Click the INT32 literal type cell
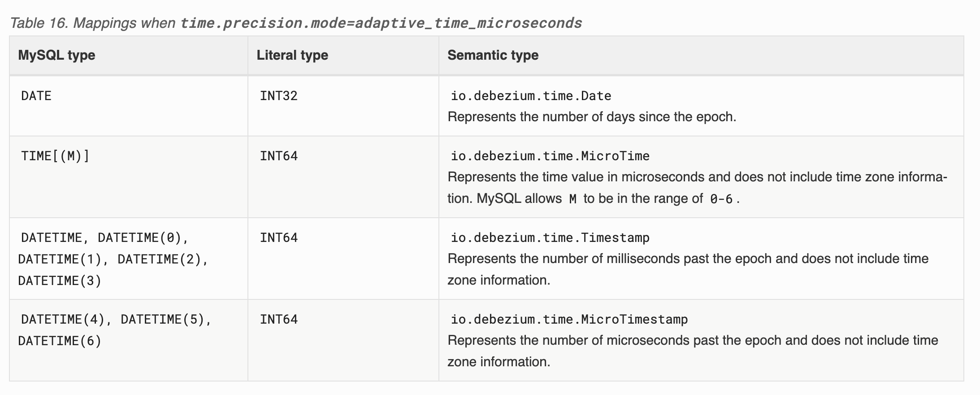This screenshot has width=980, height=395. tap(279, 96)
